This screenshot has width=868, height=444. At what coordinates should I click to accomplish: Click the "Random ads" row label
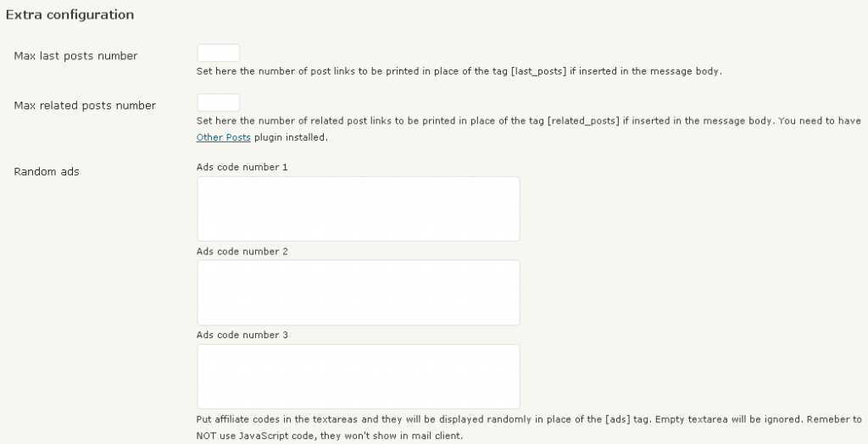pyautogui.click(x=47, y=172)
